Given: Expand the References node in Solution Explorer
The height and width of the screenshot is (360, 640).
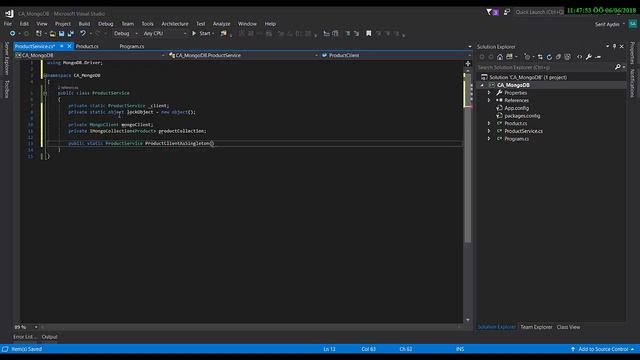Looking at the screenshot, I should coord(489,100).
